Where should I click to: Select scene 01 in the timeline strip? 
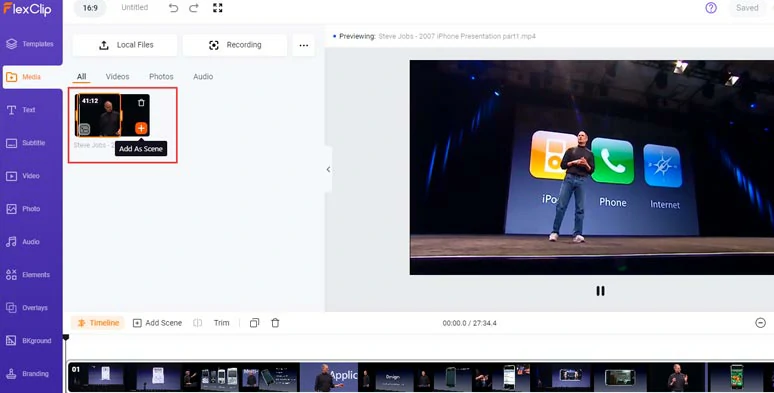pyautogui.click(x=421, y=377)
